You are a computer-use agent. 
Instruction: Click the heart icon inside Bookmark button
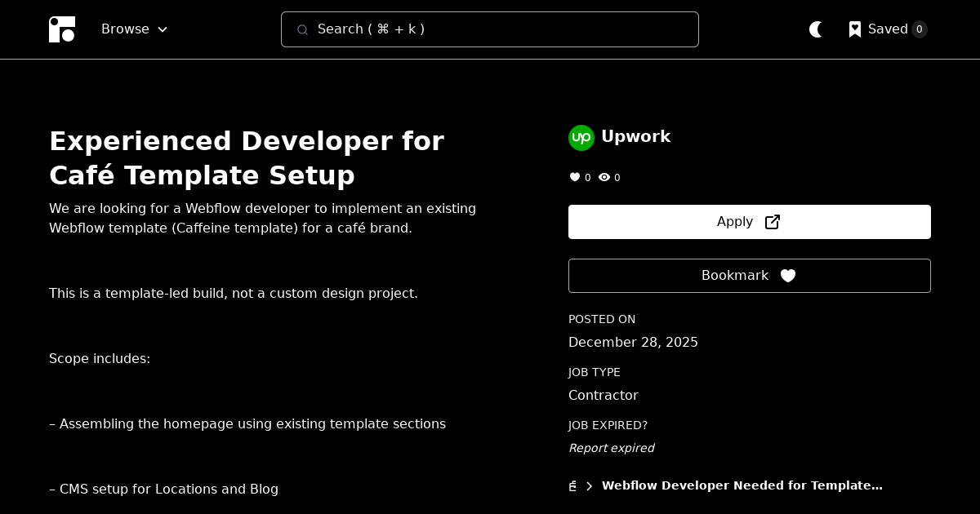point(788,276)
